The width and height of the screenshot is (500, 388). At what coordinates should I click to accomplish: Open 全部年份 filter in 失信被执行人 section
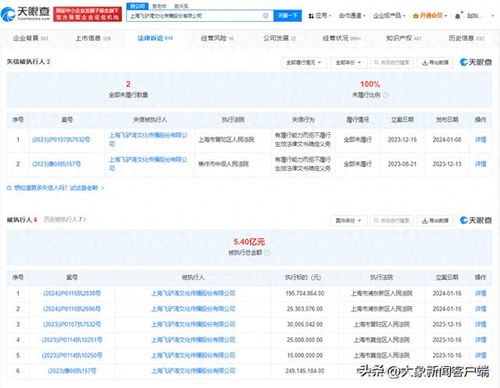point(348,63)
